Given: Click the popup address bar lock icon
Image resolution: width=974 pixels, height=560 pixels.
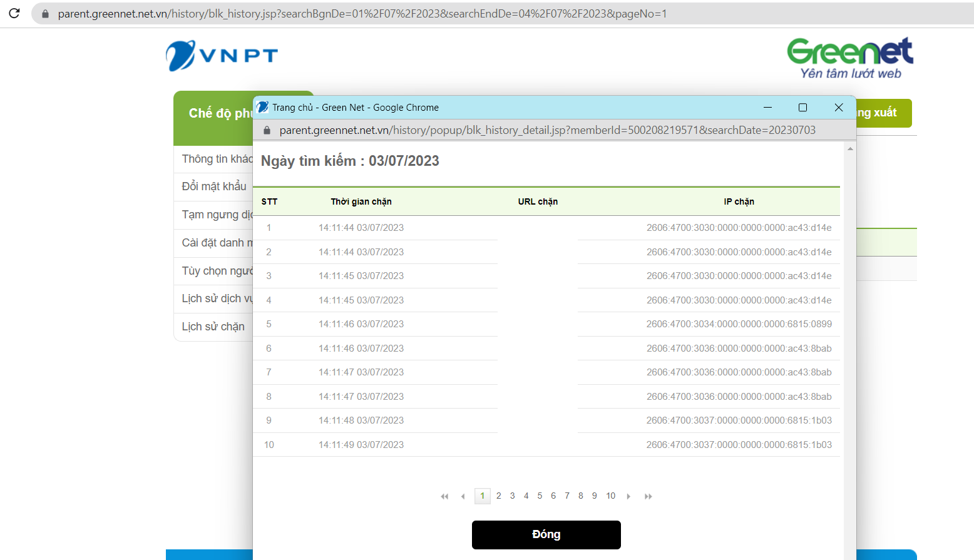Looking at the screenshot, I should [x=267, y=130].
